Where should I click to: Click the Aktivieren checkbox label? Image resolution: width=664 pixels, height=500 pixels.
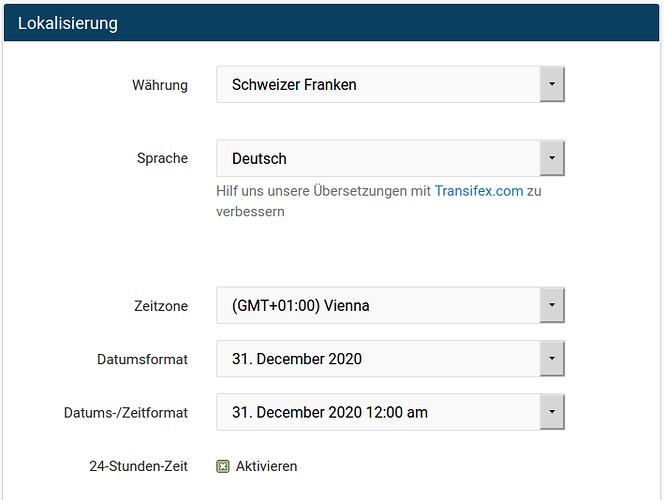[266, 466]
